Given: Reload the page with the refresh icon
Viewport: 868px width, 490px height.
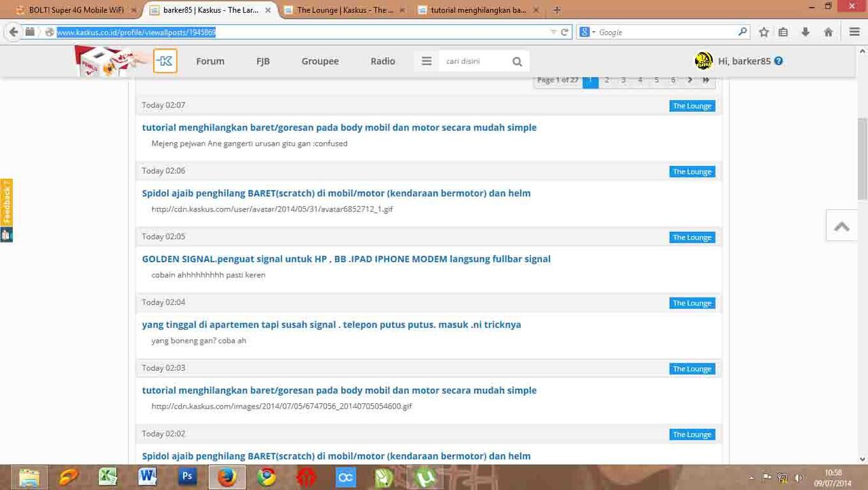Looking at the screenshot, I should coord(564,32).
